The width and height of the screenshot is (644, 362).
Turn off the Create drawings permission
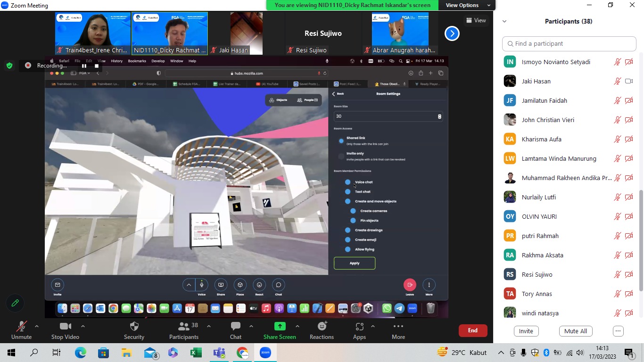(x=348, y=230)
